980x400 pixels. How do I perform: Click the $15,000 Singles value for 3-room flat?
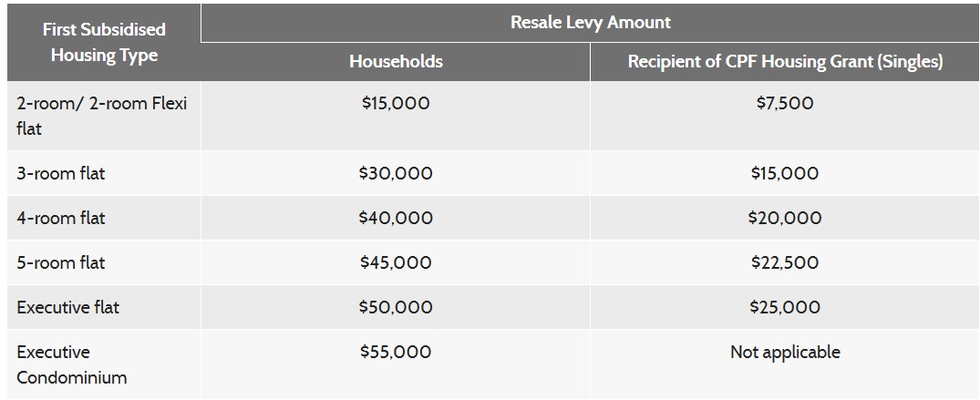[785, 173]
